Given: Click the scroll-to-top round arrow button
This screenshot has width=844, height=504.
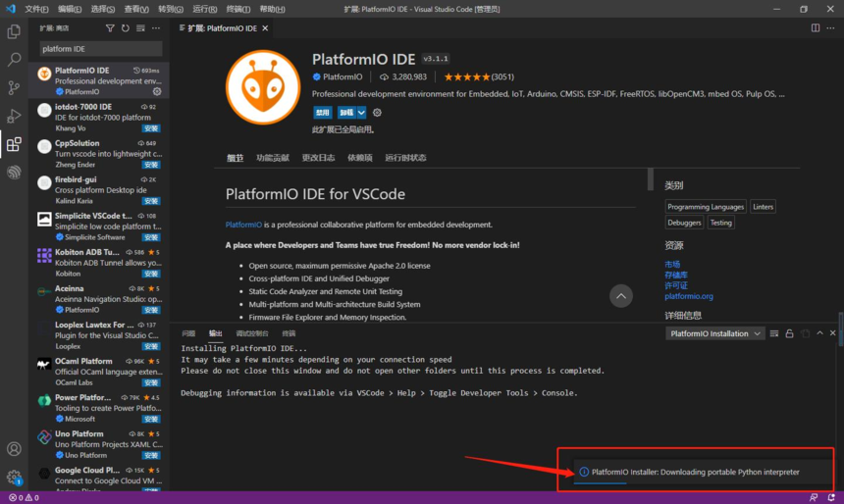Looking at the screenshot, I should pos(620,296).
